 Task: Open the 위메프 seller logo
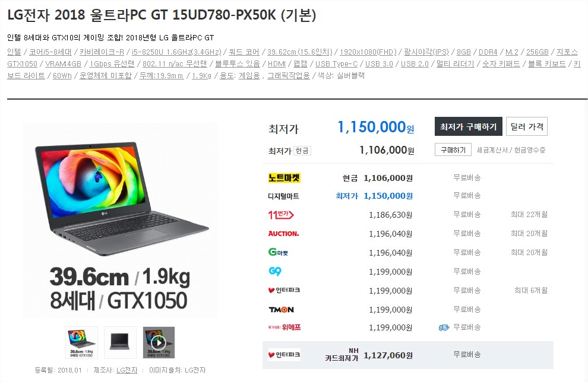click(x=284, y=327)
